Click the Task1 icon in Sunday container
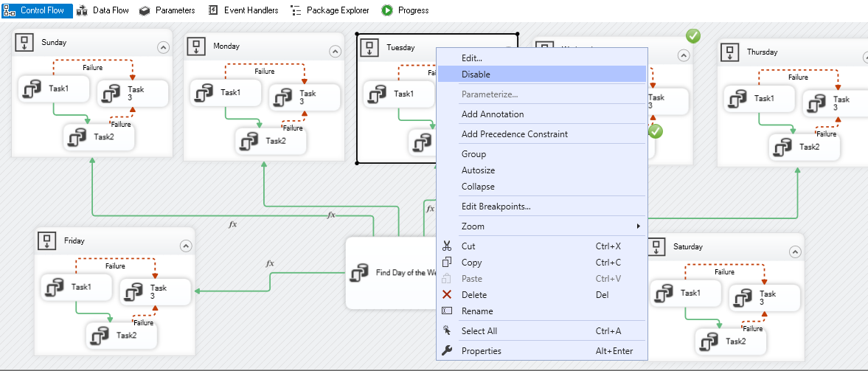 pos(32,89)
